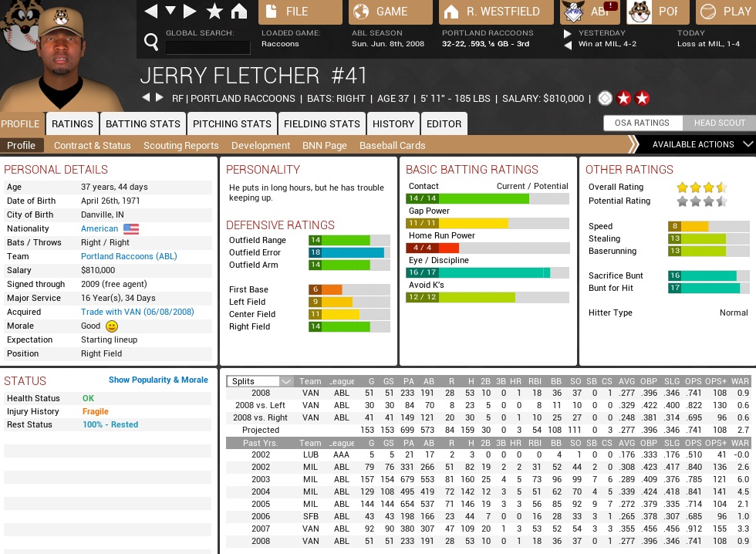Viewport: 756px width, 554px height.
Task: Open the Trade with VAN (06/08/2008) link
Action: (137, 312)
